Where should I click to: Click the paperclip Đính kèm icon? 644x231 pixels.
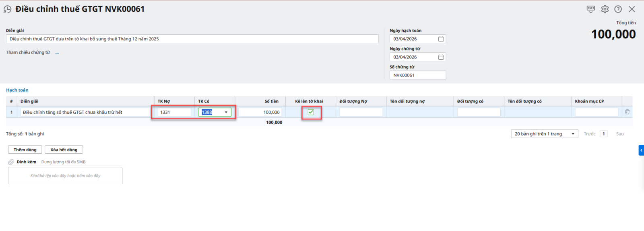click(11, 162)
